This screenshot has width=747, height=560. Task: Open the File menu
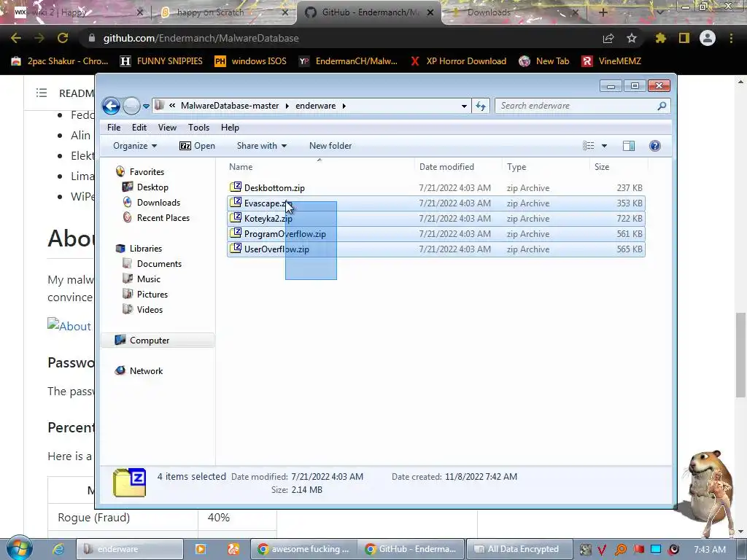click(x=114, y=128)
